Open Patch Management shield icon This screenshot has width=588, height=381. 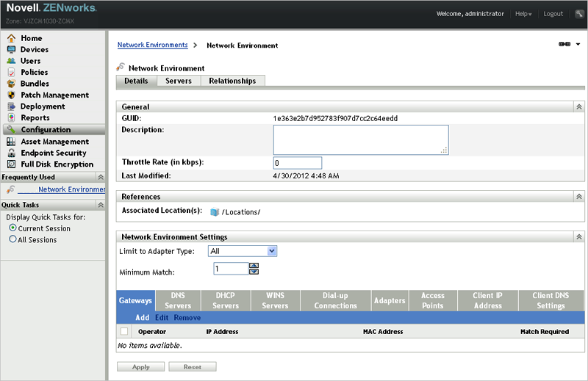(x=11, y=95)
